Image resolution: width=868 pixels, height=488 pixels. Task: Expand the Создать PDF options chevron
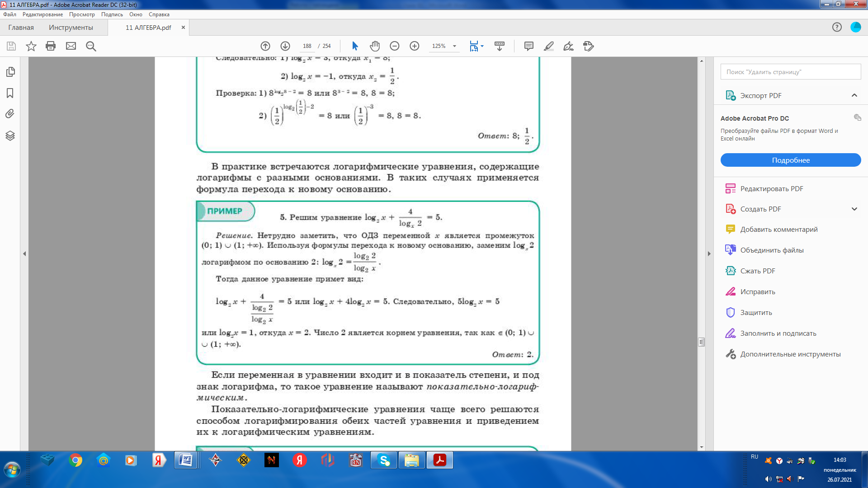coord(854,209)
